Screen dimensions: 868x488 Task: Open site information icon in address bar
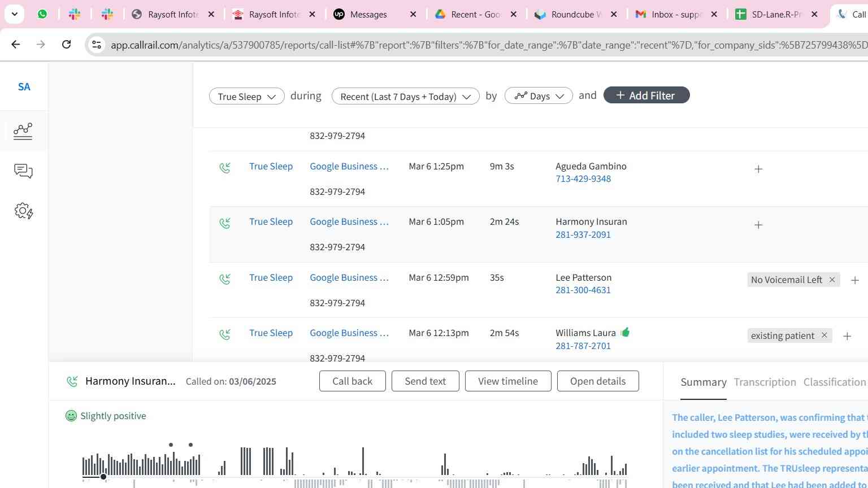pyautogui.click(x=97, y=45)
